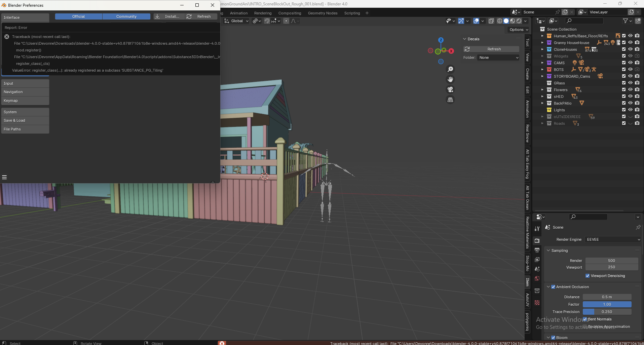Hide the Widgets collection eye toggle
644x345 pixels.
point(630,56)
